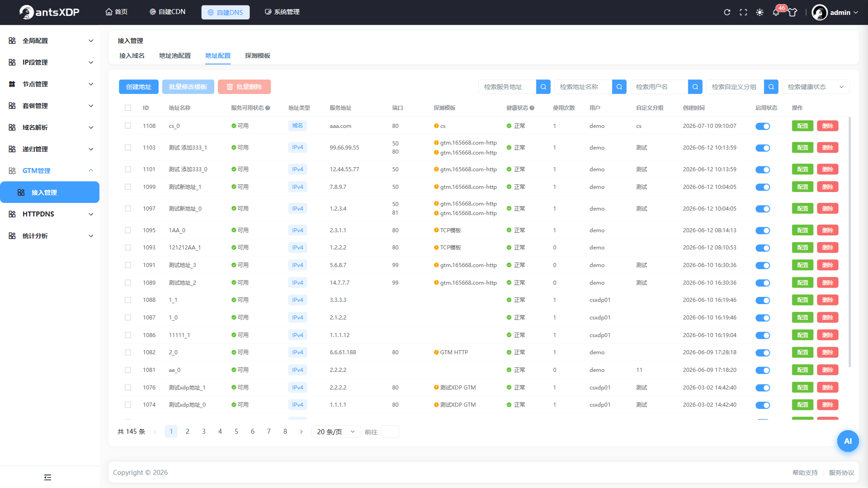Check the row checkbox for ID 1108

pos(128,126)
